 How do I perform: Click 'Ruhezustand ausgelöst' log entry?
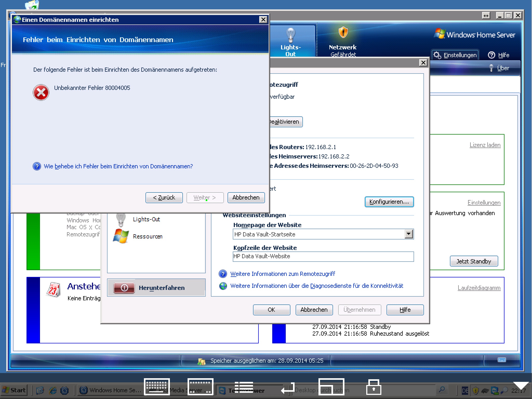(371, 334)
